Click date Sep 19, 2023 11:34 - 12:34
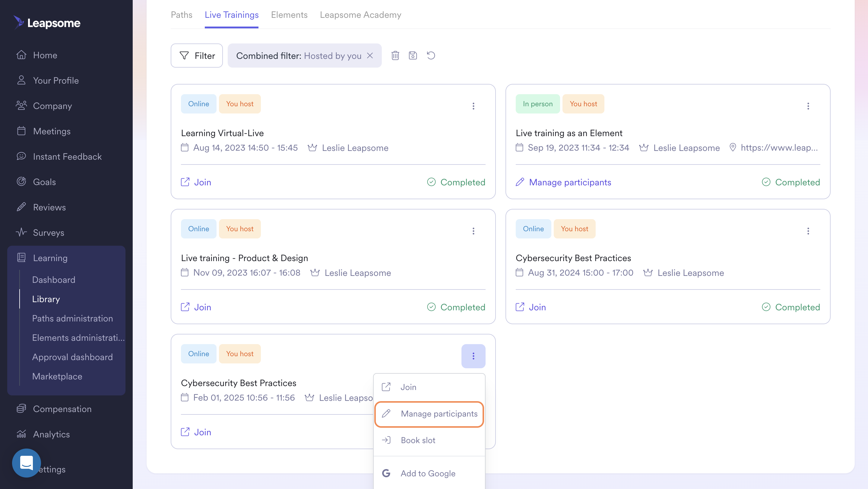The height and width of the screenshot is (489, 868). 578,148
